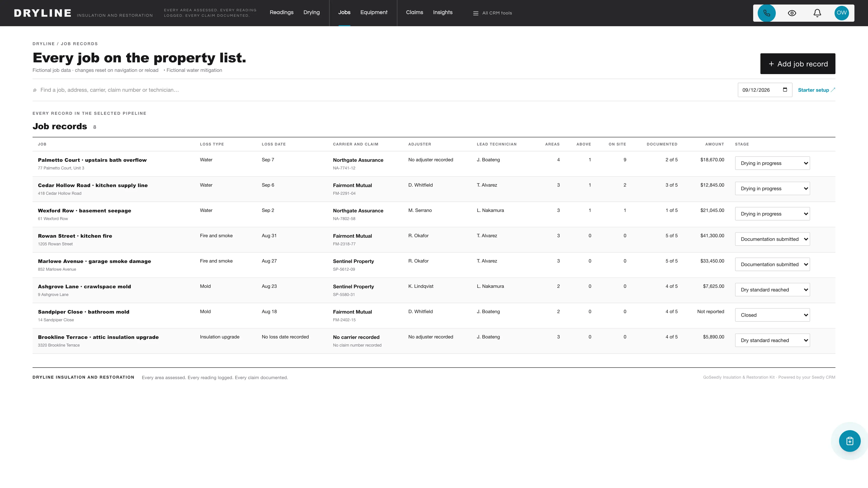The width and height of the screenshot is (868, 488).
Task: Click Add job record button
Action: click(x=797, y=64)
